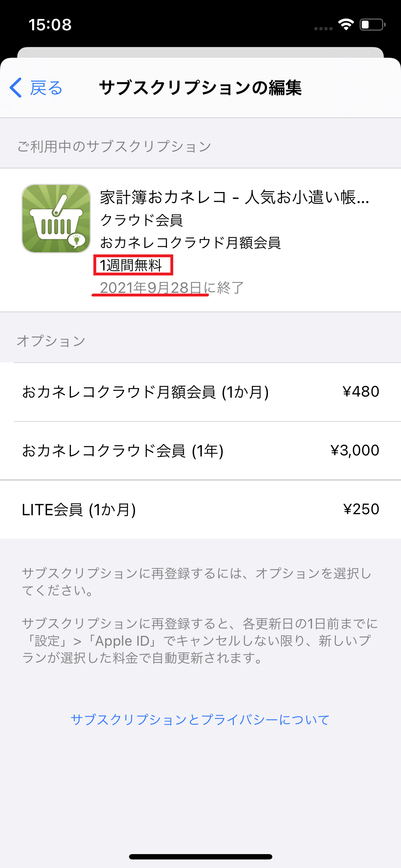Tap the 戻る back label

[46, 88]
